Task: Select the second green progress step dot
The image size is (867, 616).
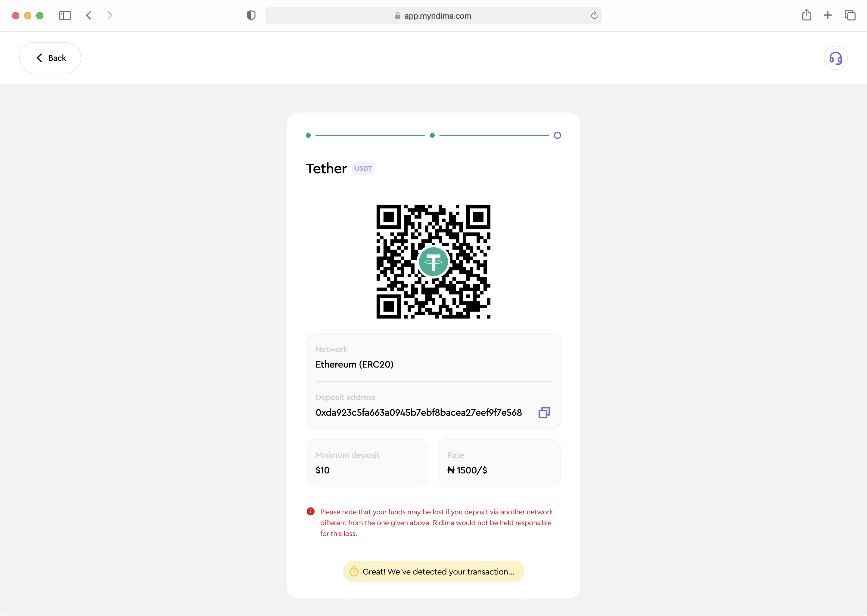Action: (x=432, y=135)
